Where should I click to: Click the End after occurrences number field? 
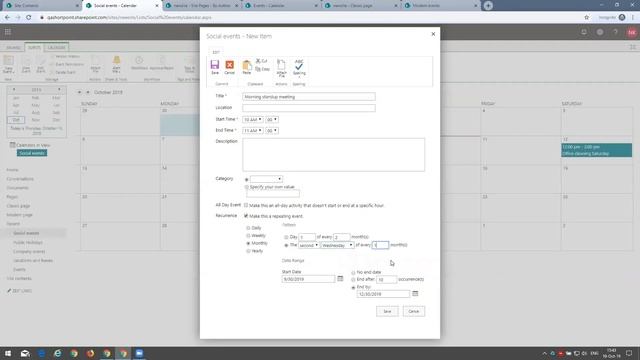386,280
